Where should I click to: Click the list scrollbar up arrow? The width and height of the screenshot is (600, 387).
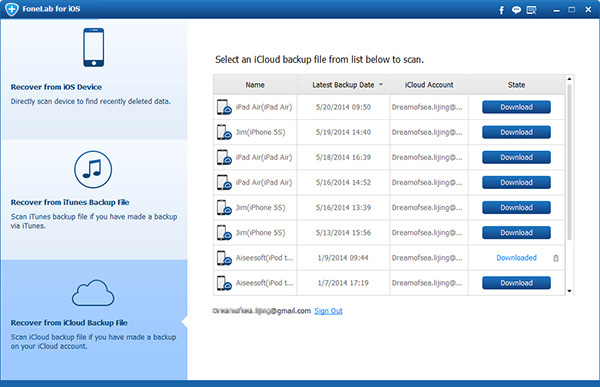pyautogui.click(x=569, y=79)
